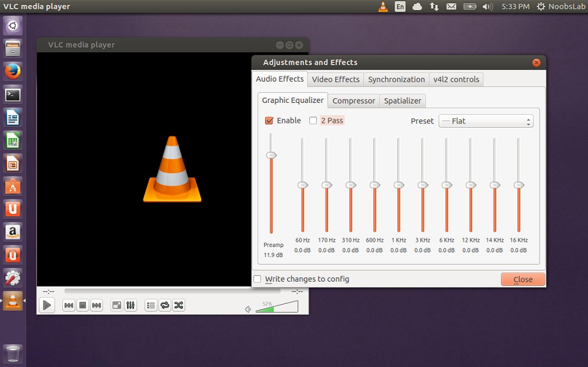
Task: Open the En keyboard layout indicator
Action: pos(400,6)
